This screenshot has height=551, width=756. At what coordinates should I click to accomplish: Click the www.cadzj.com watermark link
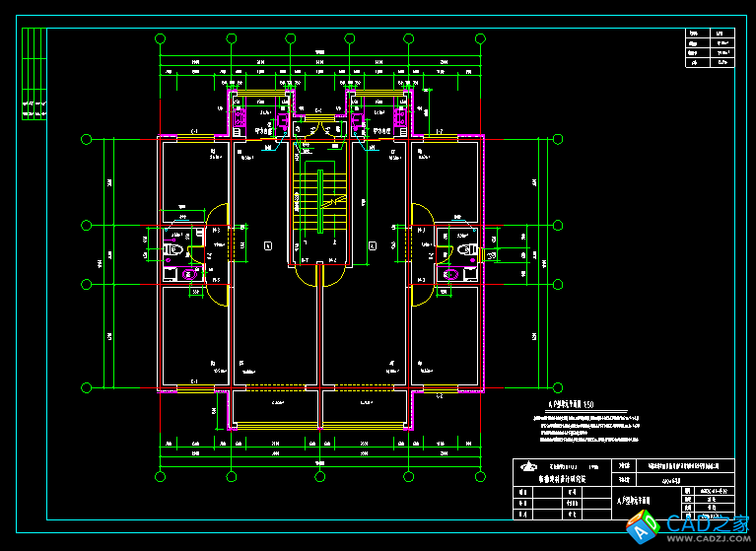point(706,540)
